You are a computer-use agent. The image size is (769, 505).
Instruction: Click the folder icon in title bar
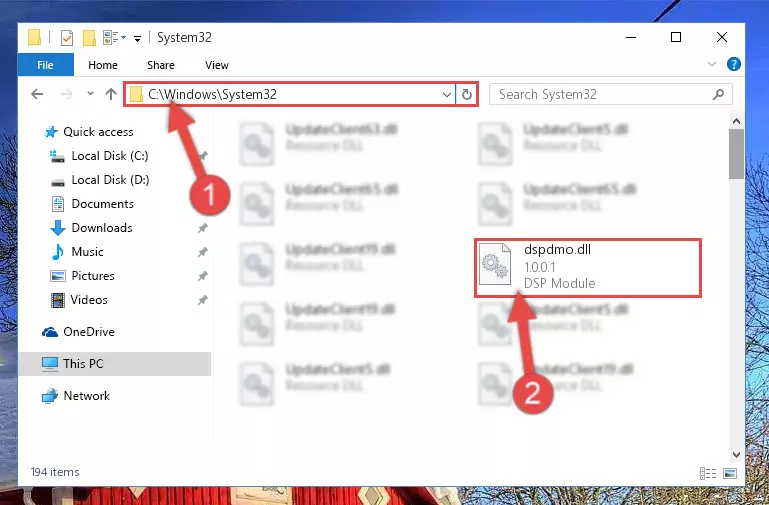(34, 37)
